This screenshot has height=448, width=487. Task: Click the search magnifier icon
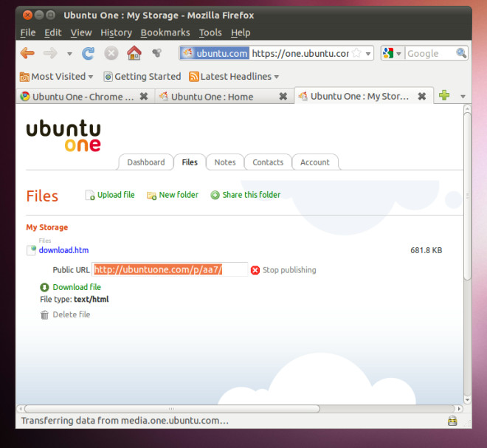(x=461, y=53)
